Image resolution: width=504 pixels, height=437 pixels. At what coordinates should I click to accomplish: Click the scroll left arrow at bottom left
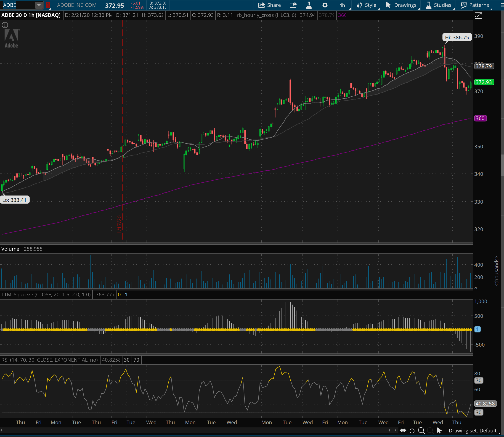pos(2,430)
